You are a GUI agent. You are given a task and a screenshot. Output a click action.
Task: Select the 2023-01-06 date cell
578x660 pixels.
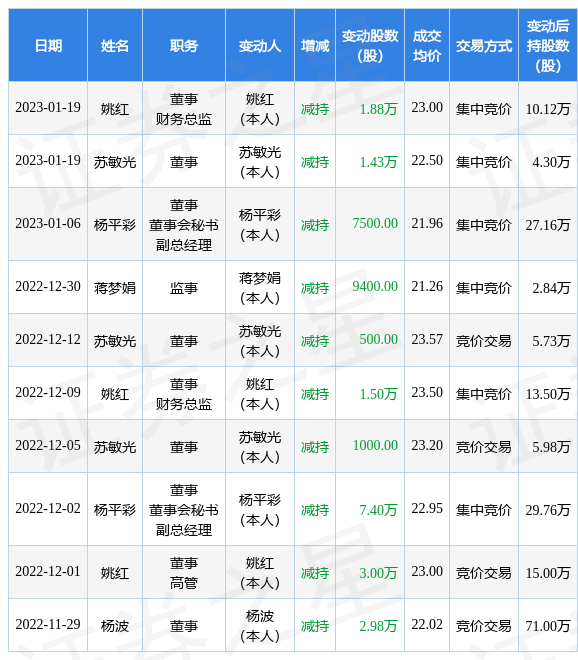tap(48, 224)
